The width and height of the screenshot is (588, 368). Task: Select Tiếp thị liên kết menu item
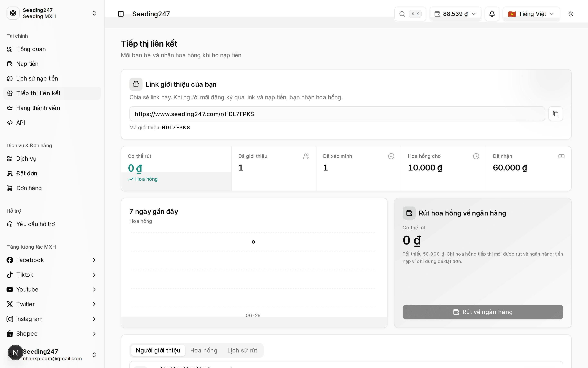pos(52,93)
